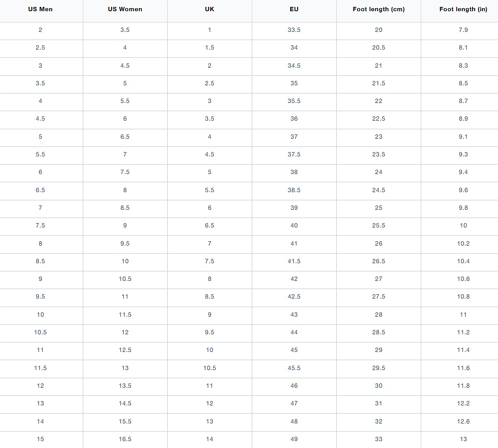The height and width of the screenshot is (448, 498).
Task: Click foot length 12.6 inches cell
Action: point(463,421)
